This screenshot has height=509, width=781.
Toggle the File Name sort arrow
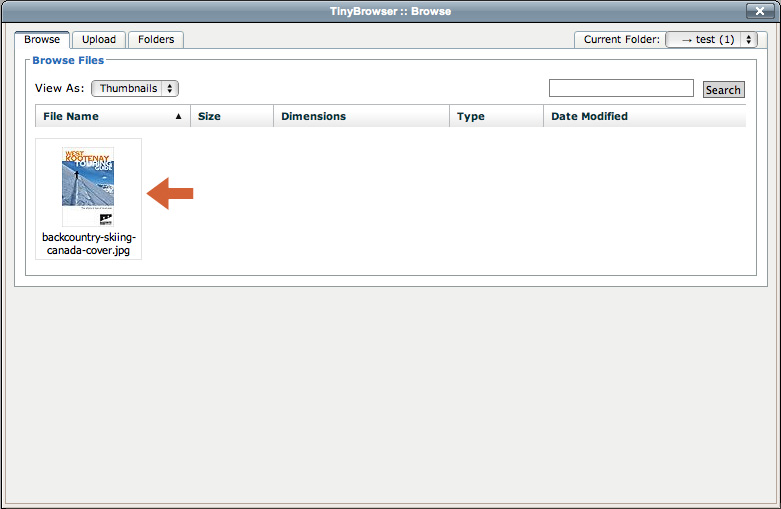click(x=178, y=117)
